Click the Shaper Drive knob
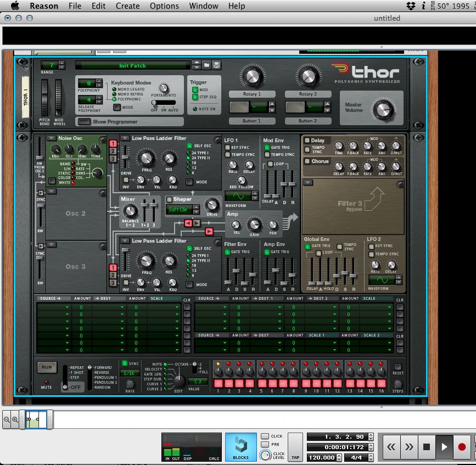 click(x=212, y=205)
